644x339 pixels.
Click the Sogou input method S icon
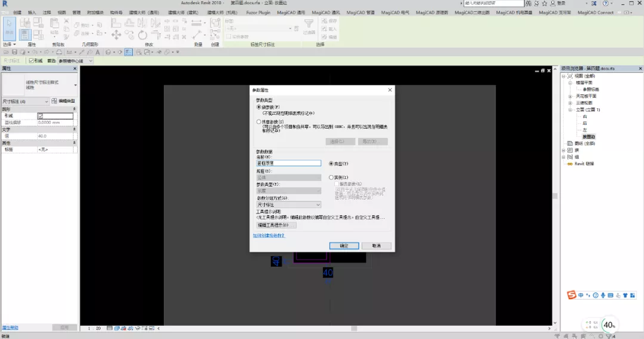(x=571, y=295)
